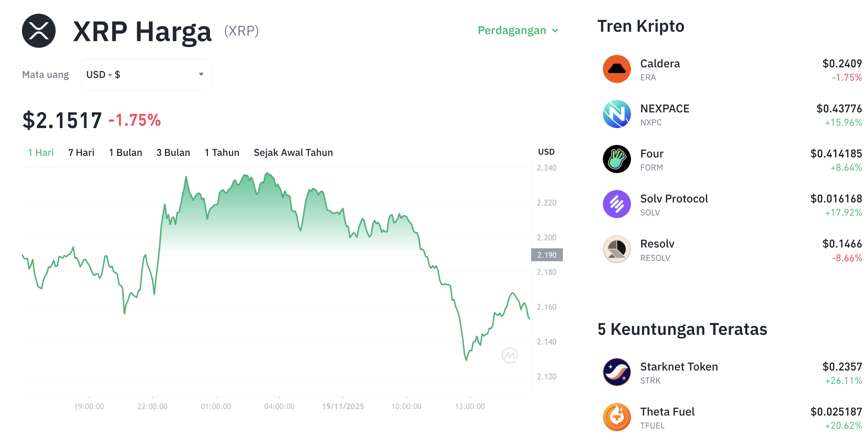
Task: Click the currency dropdown arrow
Action: 201,74
